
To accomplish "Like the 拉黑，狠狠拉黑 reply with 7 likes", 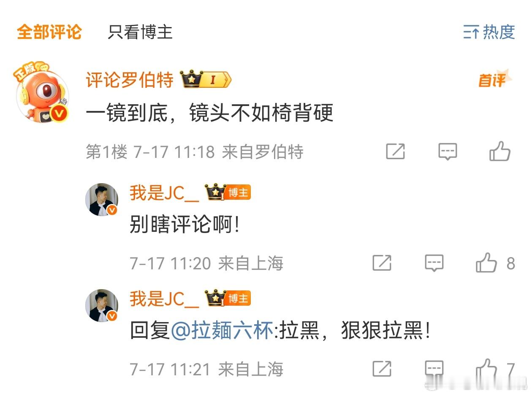I will (x=486, y=369).
